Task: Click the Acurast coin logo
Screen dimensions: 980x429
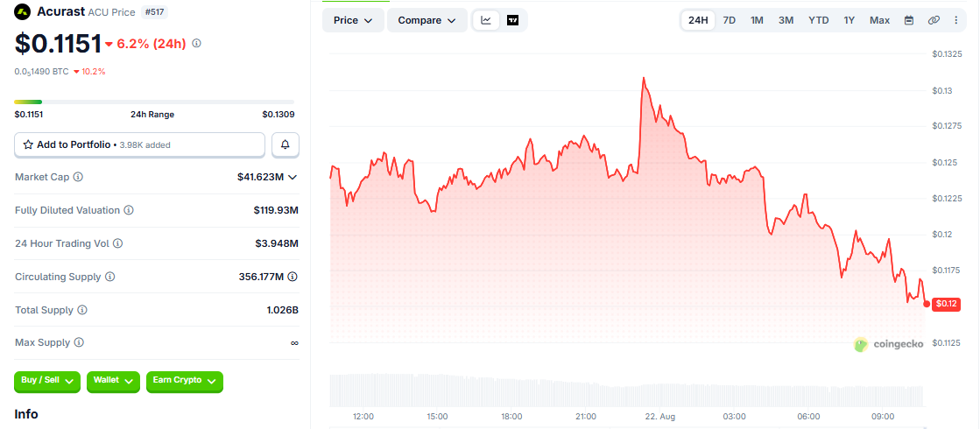Action: point(23,11)
